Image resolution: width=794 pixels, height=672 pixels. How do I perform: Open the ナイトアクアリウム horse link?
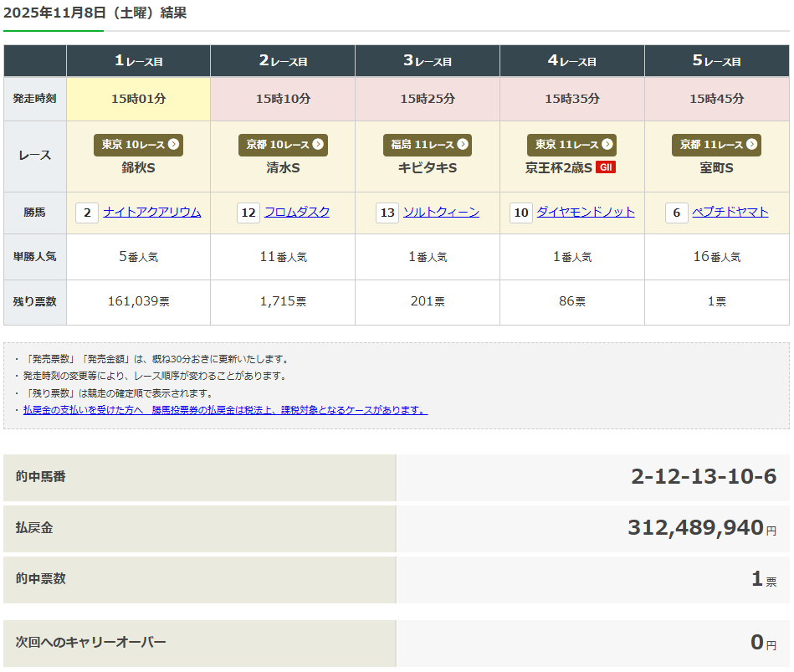tap(152, 213)
